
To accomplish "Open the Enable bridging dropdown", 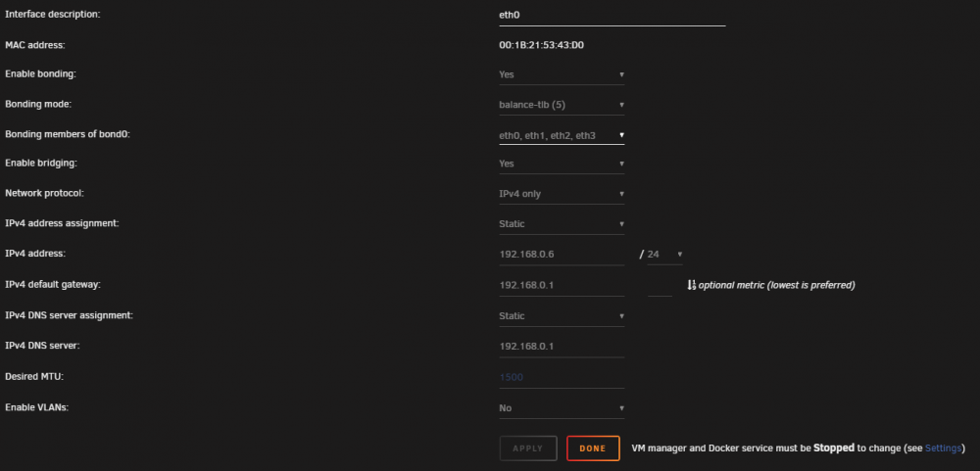I will [x=562, y=164].
